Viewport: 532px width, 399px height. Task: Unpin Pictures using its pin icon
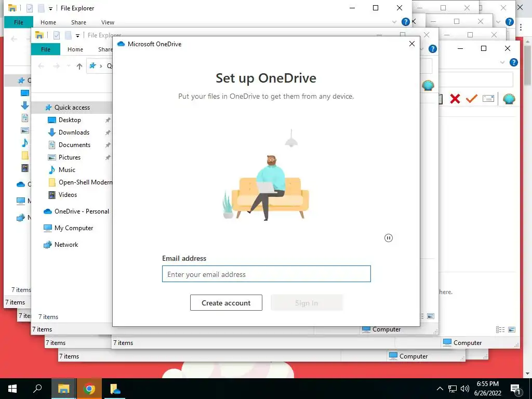click(x=108, y=157)
